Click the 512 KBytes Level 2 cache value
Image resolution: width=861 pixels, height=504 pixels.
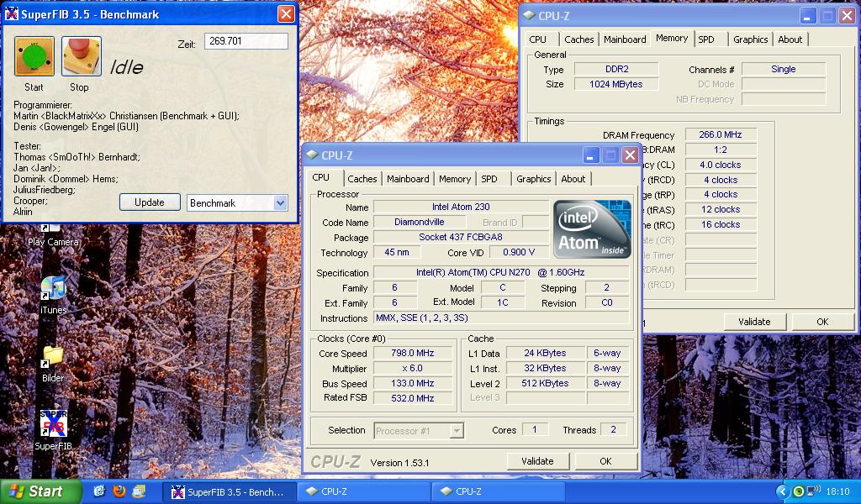(x=545, y=383)
